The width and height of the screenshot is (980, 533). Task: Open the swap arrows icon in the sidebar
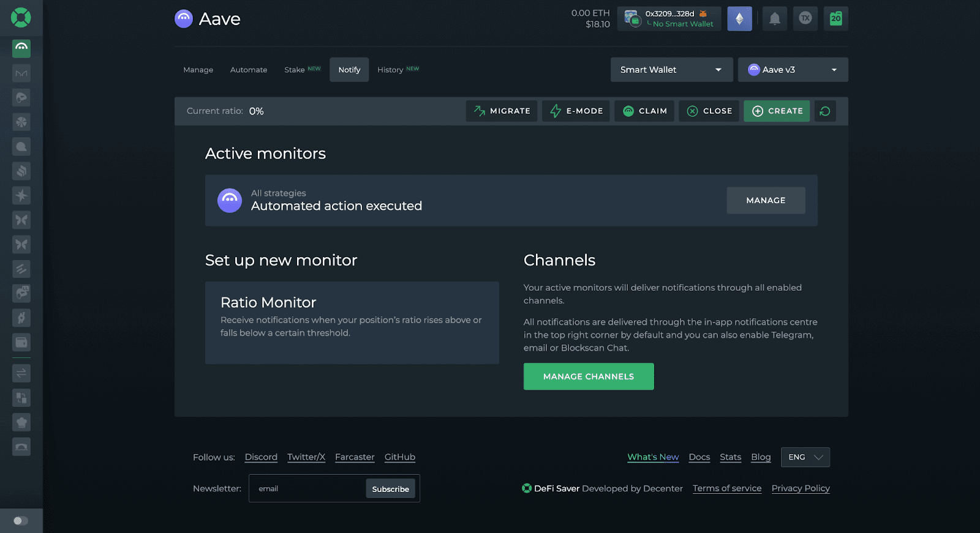click(21, 373)
